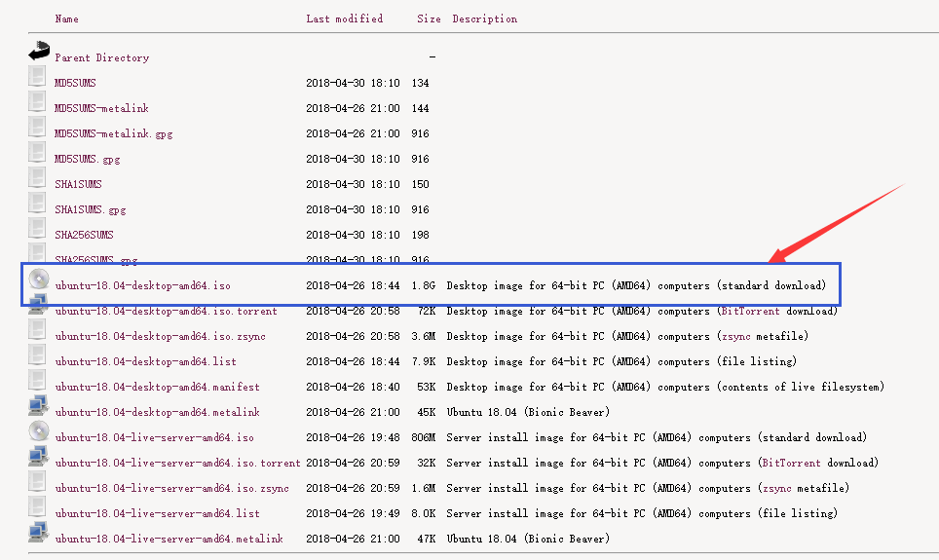The image size is (939, 560).
Task: Open the SHA1SUMS.gpg link
Action: click(91, 209)
